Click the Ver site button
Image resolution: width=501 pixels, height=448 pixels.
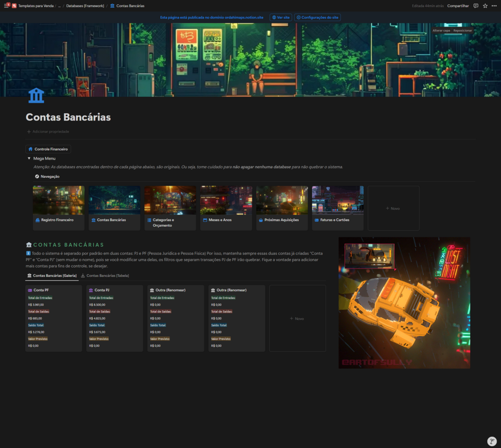coord(281,17)
